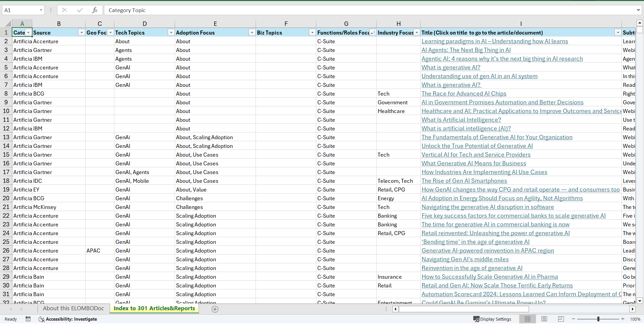Select GenAI, Mobile cell
The image size is (644, 324).
pos(145,181)
